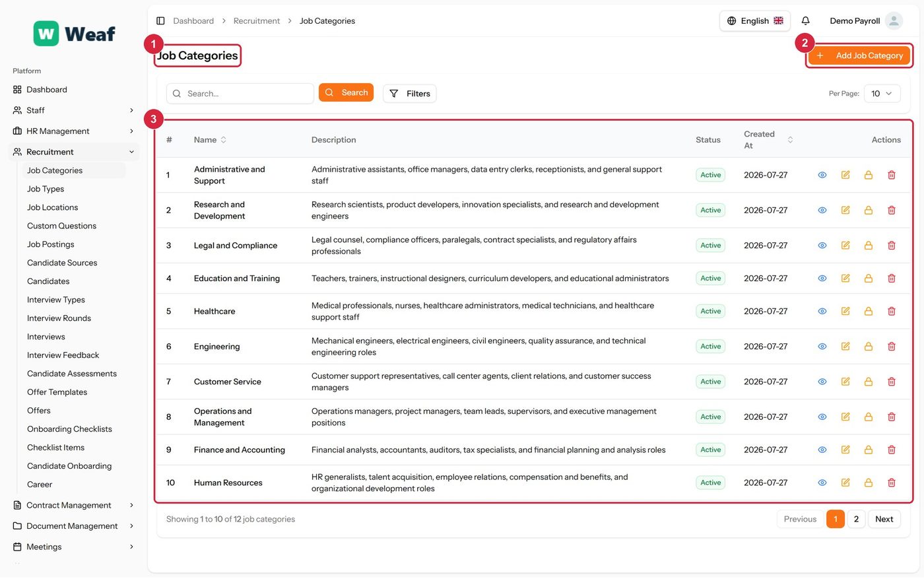Focus the Search input field

coord(240,94)
